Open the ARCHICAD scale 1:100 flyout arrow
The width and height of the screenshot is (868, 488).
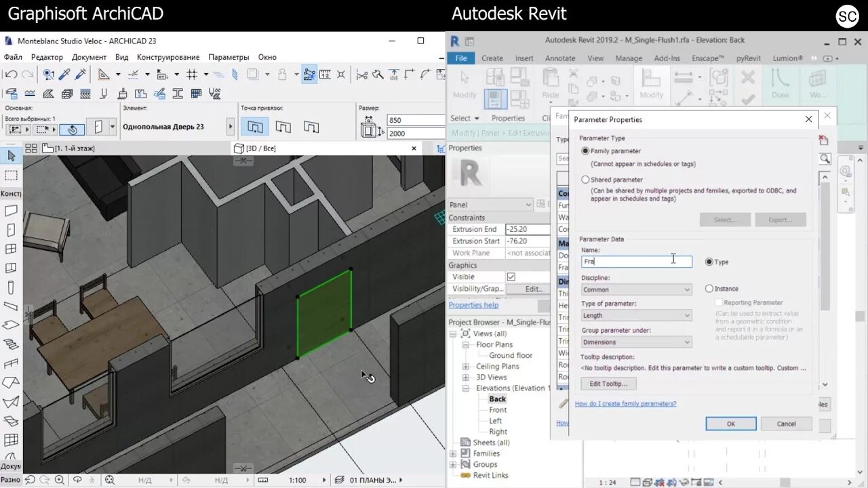click(323, 480)
